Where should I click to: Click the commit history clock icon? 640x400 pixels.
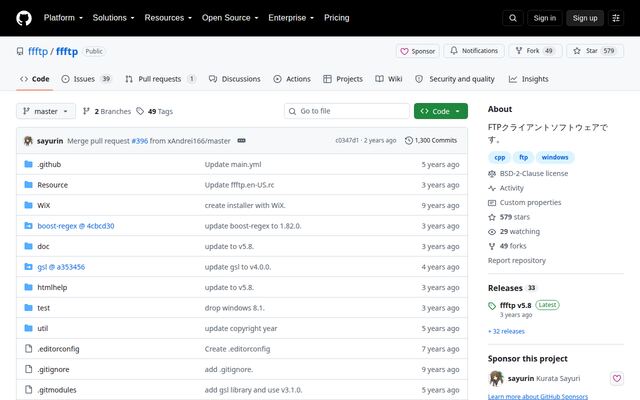point(409,140)
